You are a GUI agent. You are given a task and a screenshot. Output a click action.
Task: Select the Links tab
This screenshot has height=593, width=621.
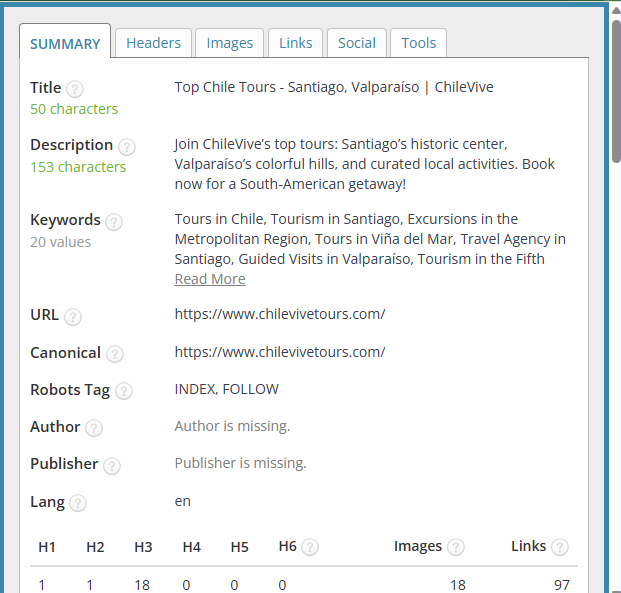pyautogui.click(x=295, y=43)
